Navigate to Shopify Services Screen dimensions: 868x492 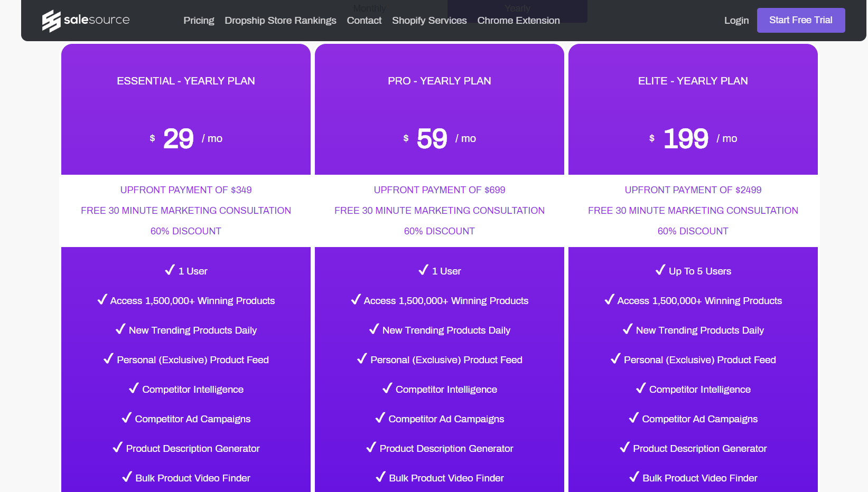click(x=429, y=21)
